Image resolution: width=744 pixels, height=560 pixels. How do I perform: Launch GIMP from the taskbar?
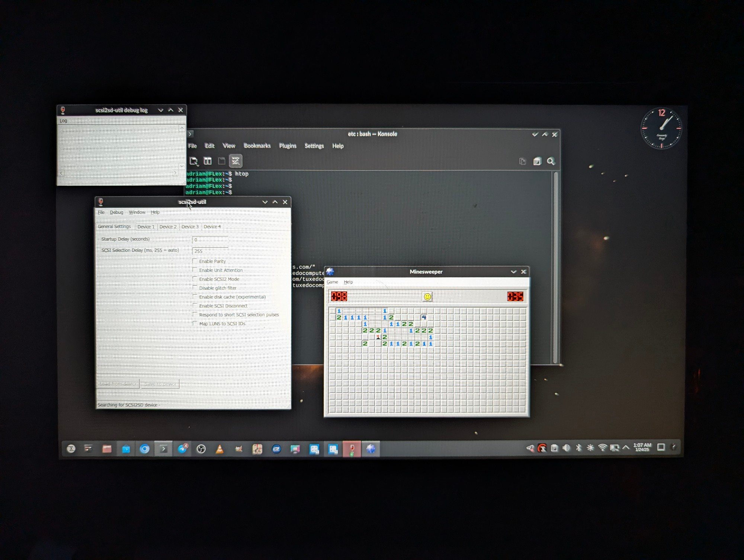pyautogui.click(x=239, y=449)
